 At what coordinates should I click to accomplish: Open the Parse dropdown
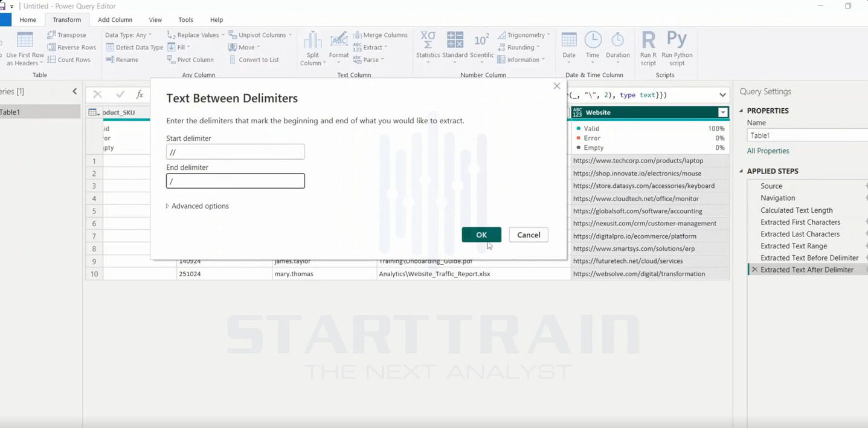pyautogui.click(x=368, y=60)
